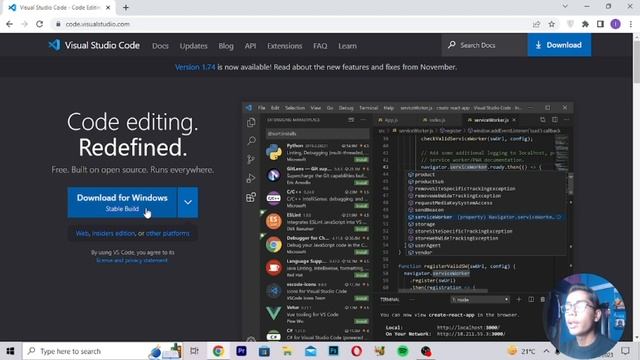Go back using the browser back arrow

click(9, 24)
